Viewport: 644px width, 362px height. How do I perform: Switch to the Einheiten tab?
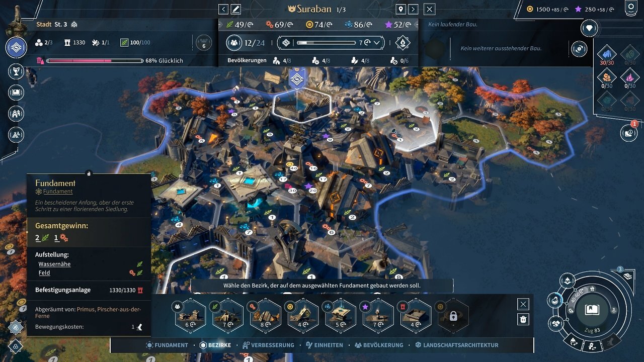click(324, 345)
